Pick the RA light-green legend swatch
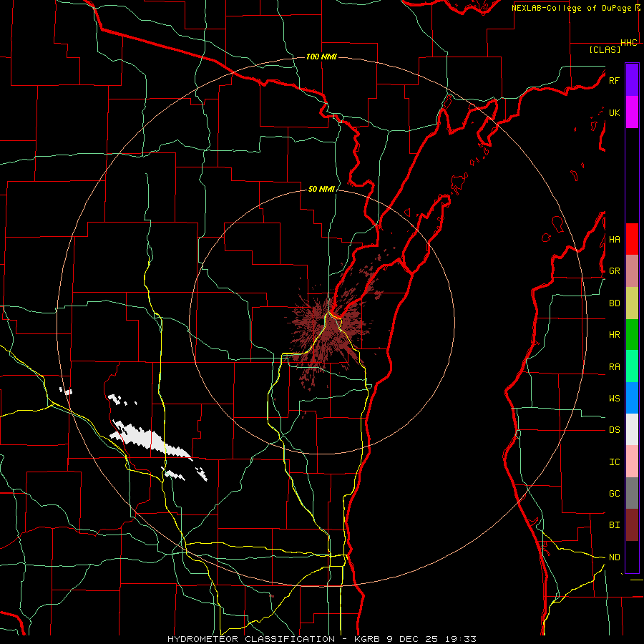Screen dimensions: 644x644 (632, 366)
